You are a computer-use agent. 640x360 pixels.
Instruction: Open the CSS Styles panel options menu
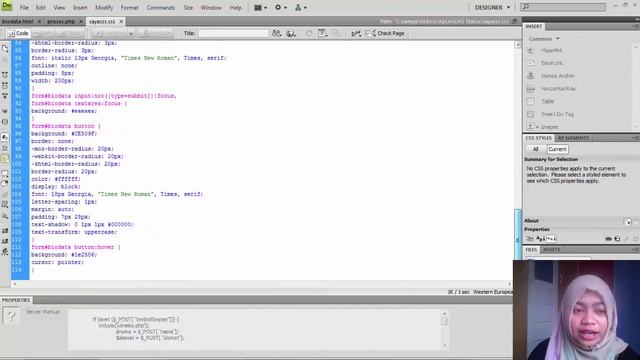tap(635, 138)
